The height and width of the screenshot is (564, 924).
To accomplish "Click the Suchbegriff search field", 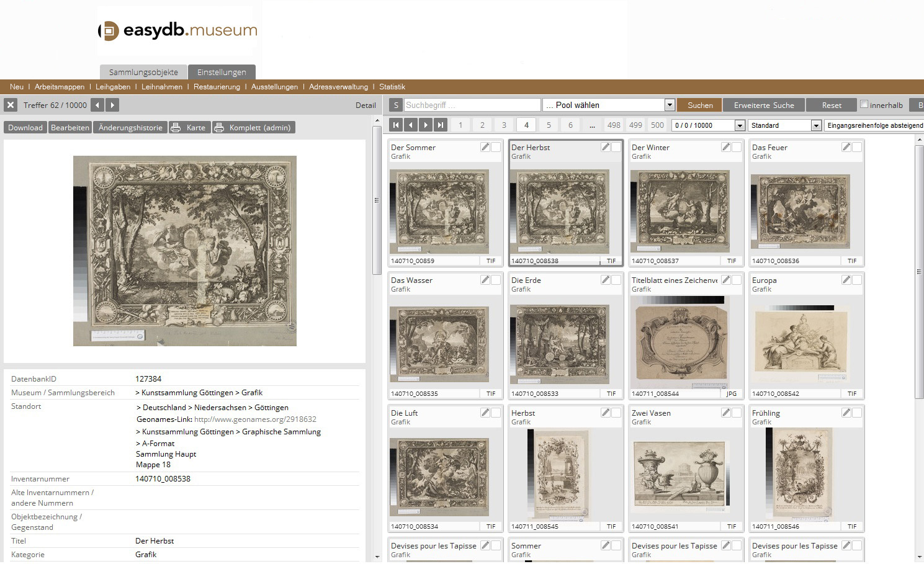I will point(473,105).
